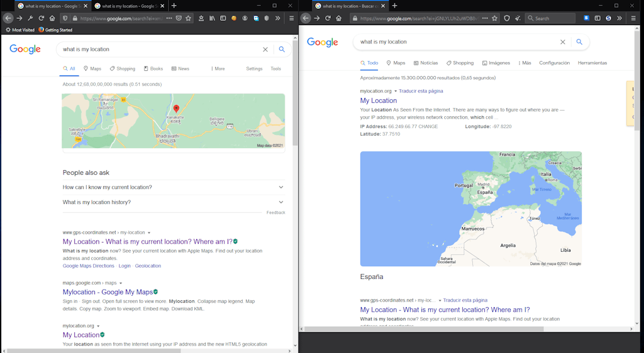Open Settings on left Google page
The image size is (644, 353).
pos(254,69)
